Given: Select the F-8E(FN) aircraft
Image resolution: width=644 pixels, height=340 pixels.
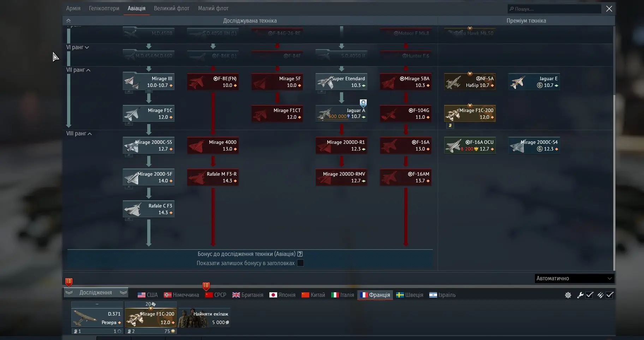Looking at the screenshot, I should [213, 82].
